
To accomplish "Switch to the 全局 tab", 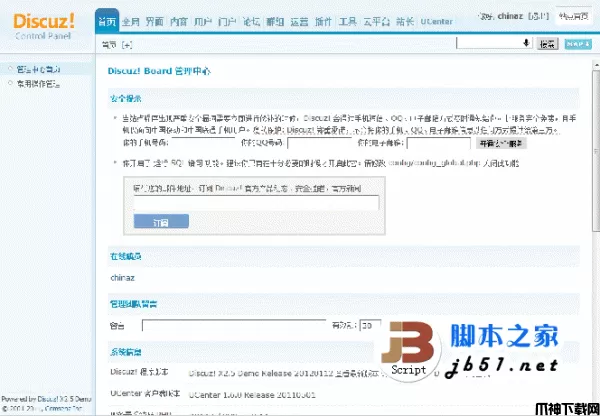I will pyautogui.click(x=131, y=22).
